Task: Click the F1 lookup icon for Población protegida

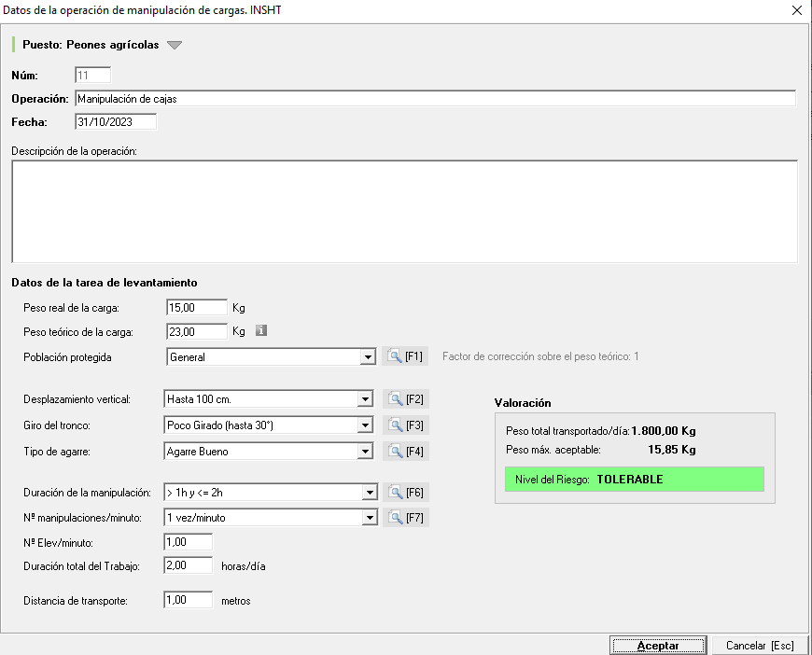Action: (x=405, y=356)
